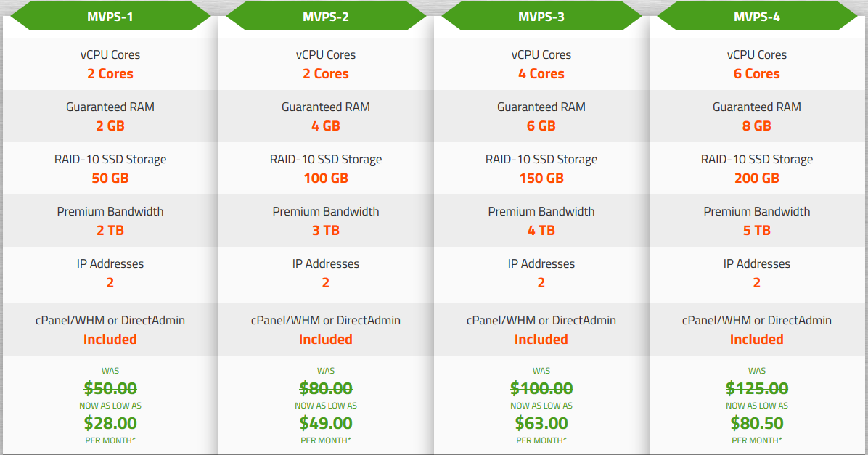Click cPanel/WHM or DirectAdmin label in MVPS-1

coord(110,320)
